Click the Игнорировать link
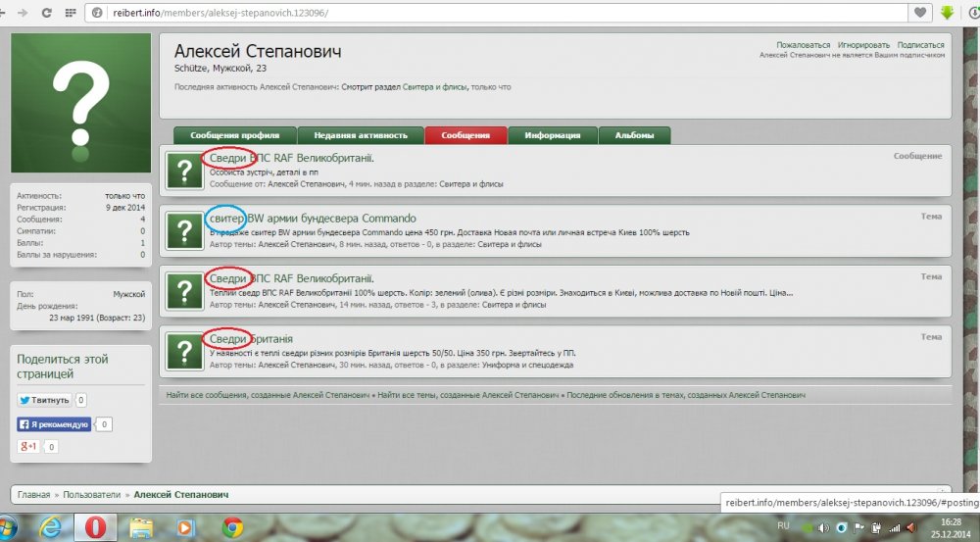This screenshot has width=980, height=542. (x=863, y=45)
